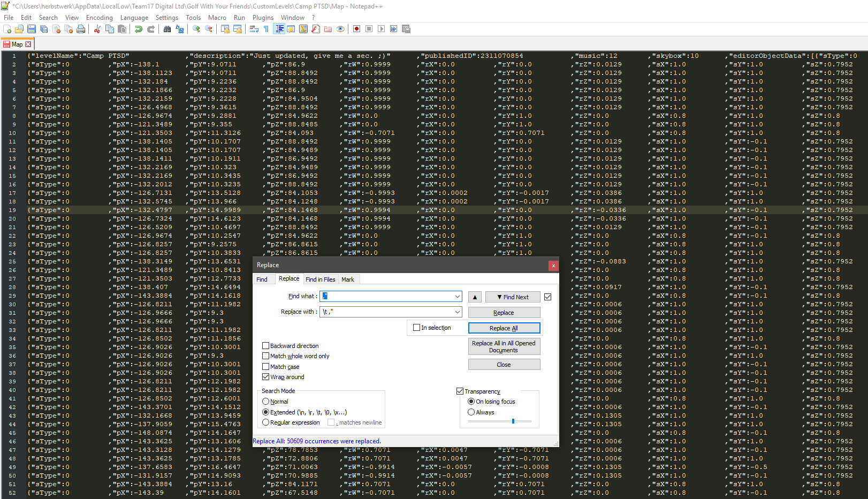Click the Copy toolbar icon
This screenshot has width=868, height=499.
point(110,29)
